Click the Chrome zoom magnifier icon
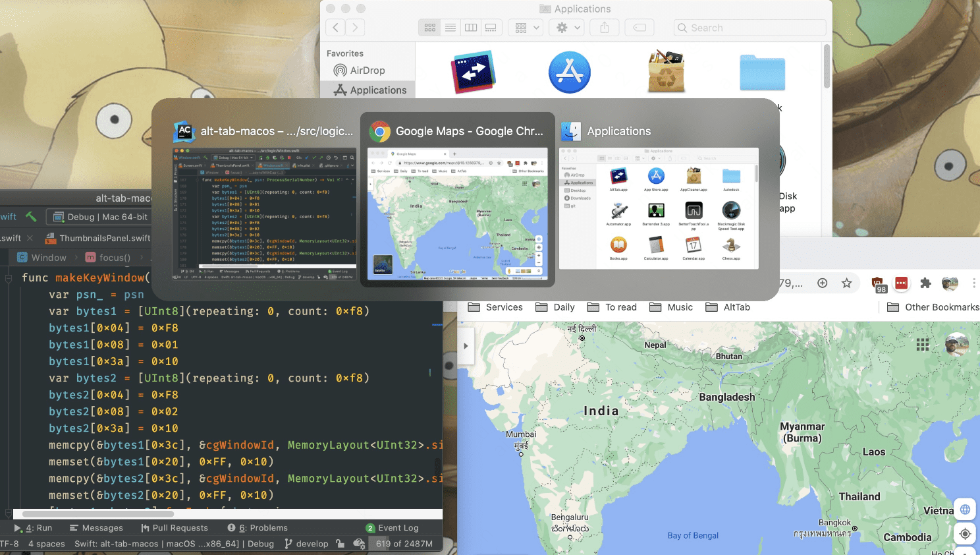The height and width of the screenshot is (555, 980). tap(823, 283)
